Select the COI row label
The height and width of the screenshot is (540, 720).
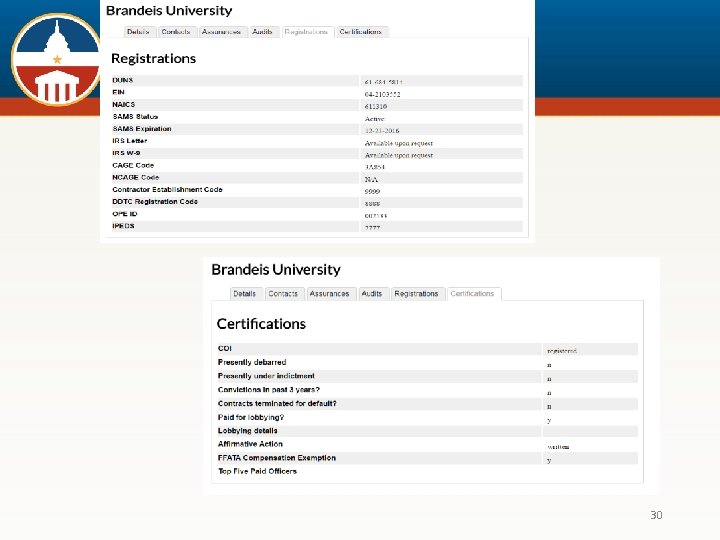(x=225, y=349)
